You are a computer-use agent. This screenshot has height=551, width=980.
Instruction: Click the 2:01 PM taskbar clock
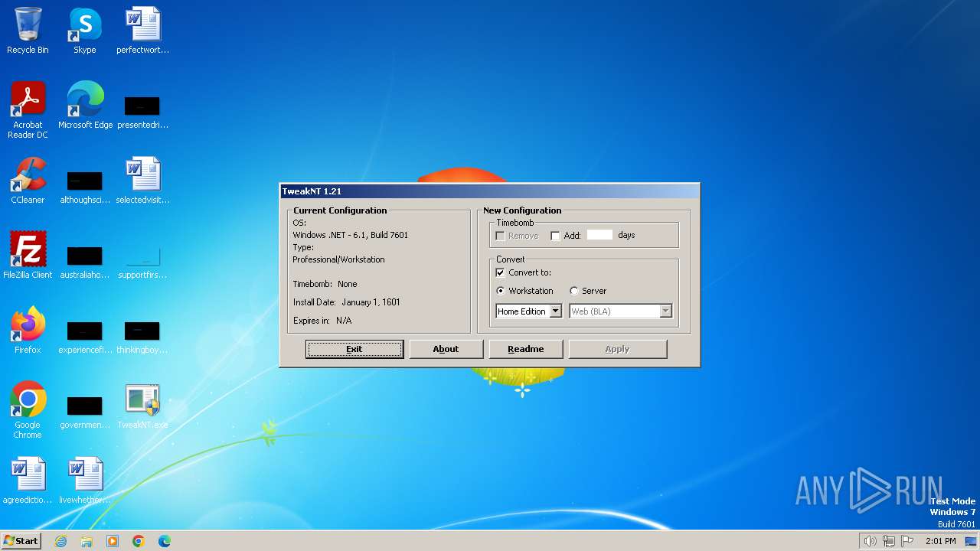pos(940,541)
